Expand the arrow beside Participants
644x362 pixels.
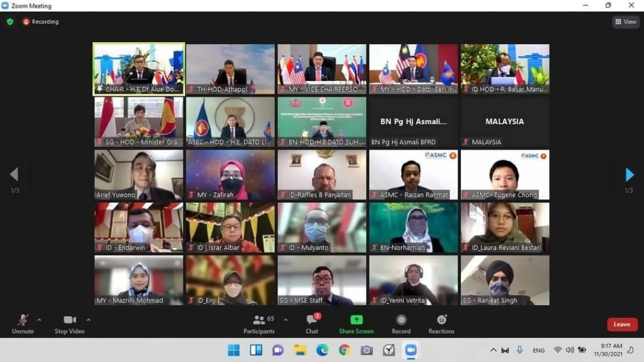pyautogui.click(x=286, y=320)
